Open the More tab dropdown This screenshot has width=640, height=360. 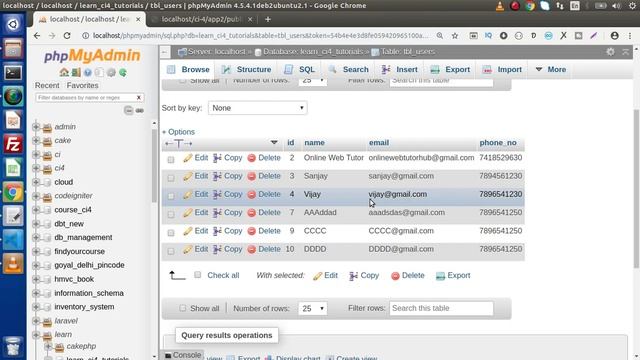point(551,69)
